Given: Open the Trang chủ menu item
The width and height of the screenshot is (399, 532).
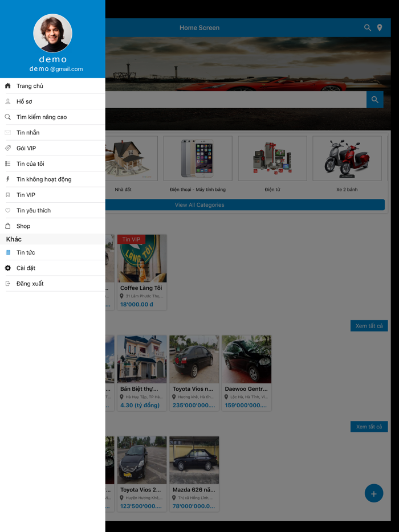Looking at the screenshot, I should point(52,86).
